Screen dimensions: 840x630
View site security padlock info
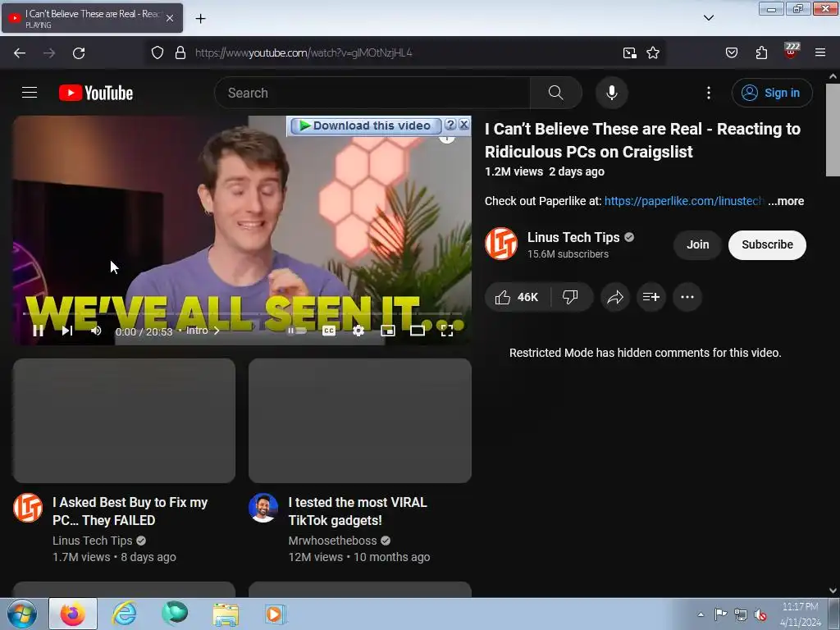click(180, 52)
